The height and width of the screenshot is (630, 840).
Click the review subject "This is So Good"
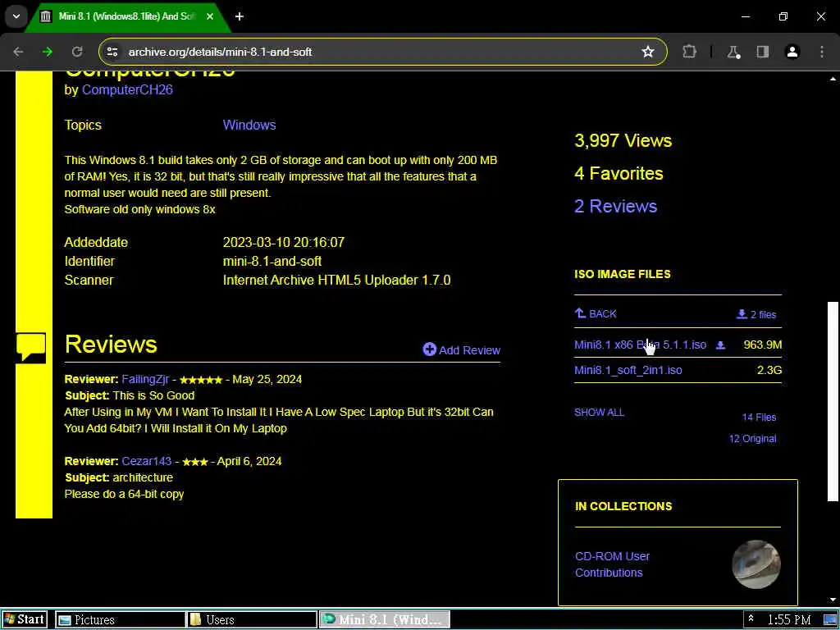tap(153, 395)
